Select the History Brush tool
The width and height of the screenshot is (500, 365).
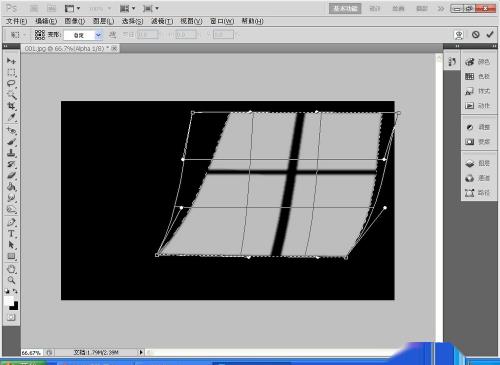[11, 164]
